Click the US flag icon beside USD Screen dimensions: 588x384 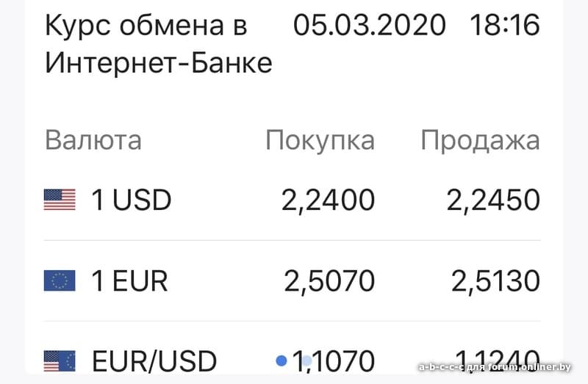point(60,200)
